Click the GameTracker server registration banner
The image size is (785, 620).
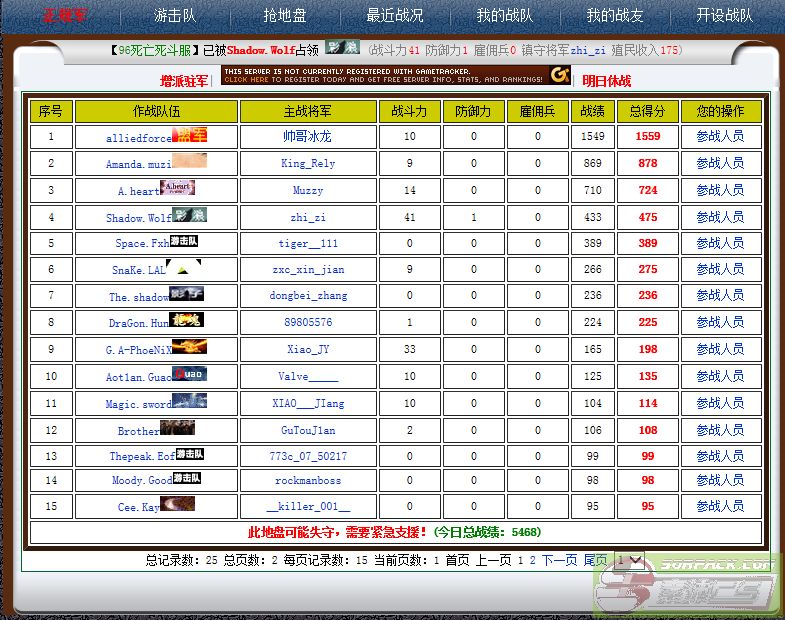coord(396,76)
